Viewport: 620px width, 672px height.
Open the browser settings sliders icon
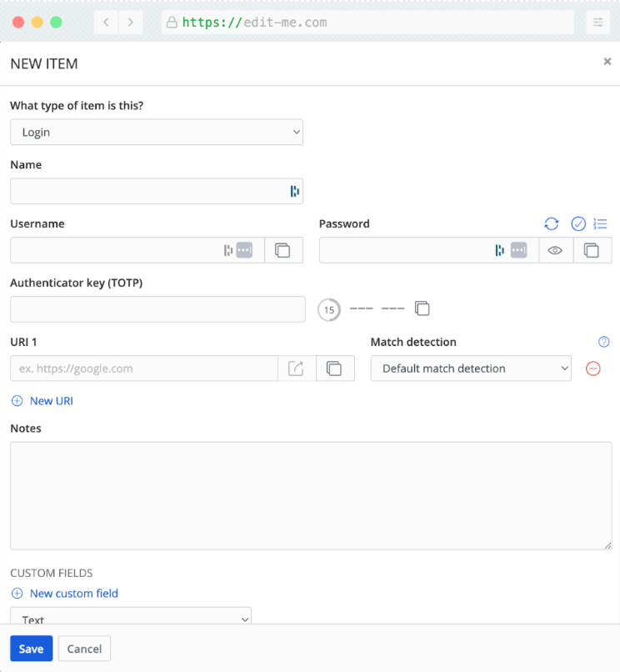[598, 22]
